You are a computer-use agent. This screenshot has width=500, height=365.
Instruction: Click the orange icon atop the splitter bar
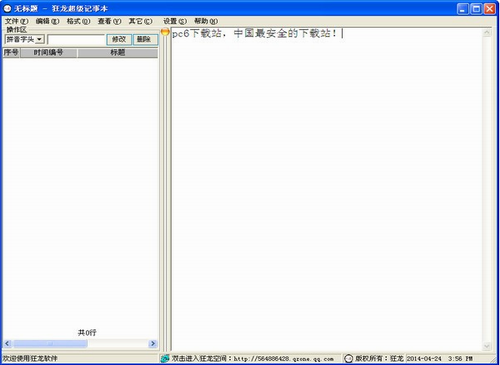pos(165,32)
